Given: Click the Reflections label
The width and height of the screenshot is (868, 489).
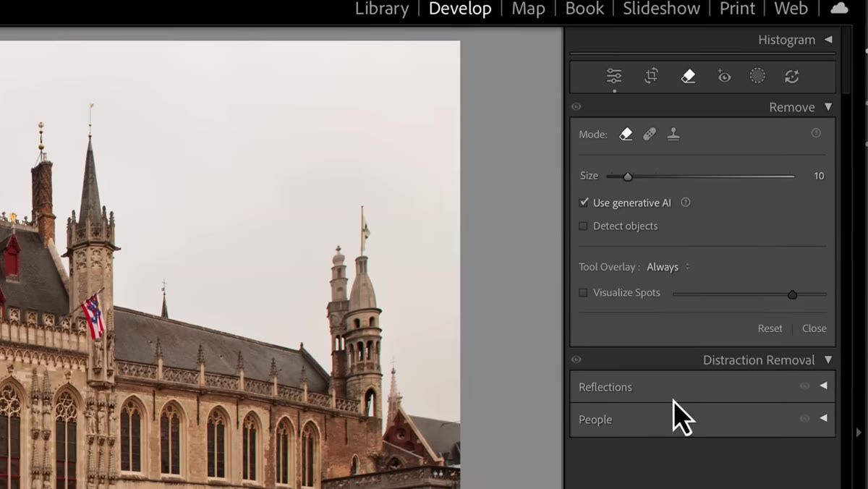Looking at the screenshot, I should click(x=605, y=387).
